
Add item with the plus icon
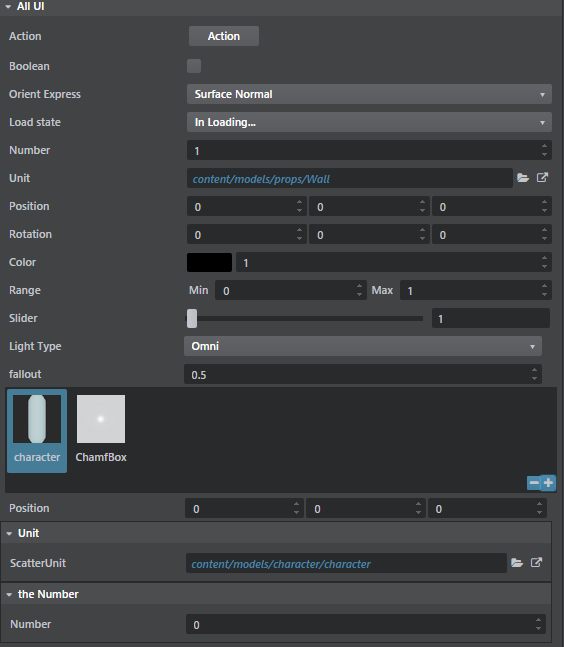[548, 483]
